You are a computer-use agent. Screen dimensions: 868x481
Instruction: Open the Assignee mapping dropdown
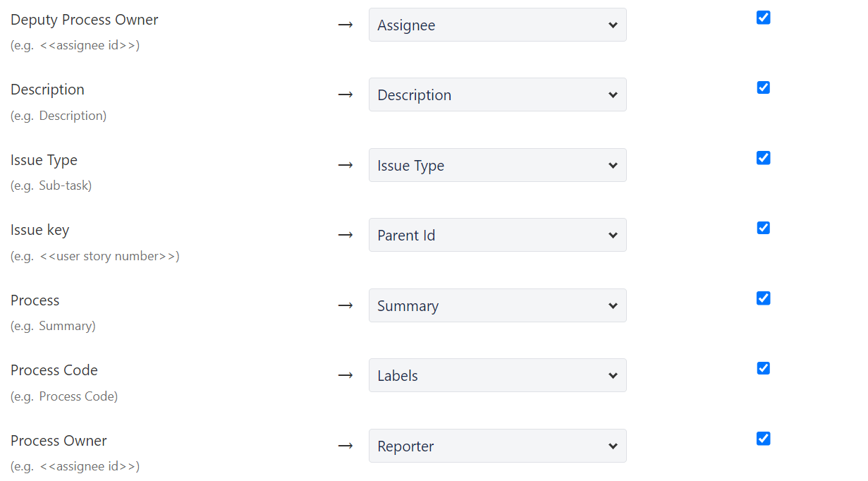[497, 25]
